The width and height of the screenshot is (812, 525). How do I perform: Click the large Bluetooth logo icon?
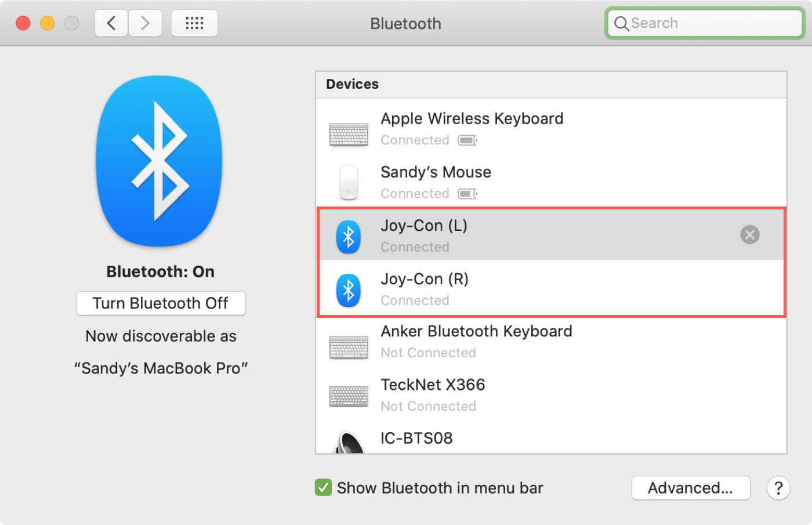(159, 161)
